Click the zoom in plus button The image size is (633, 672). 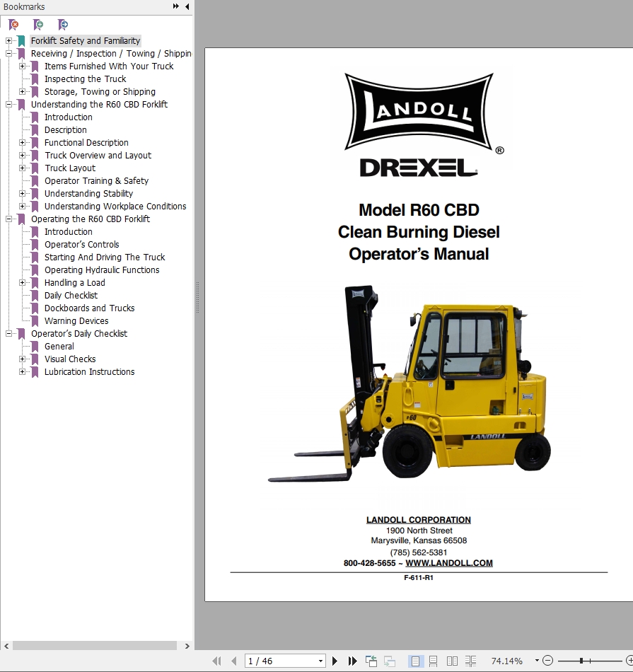coord(629,661)
